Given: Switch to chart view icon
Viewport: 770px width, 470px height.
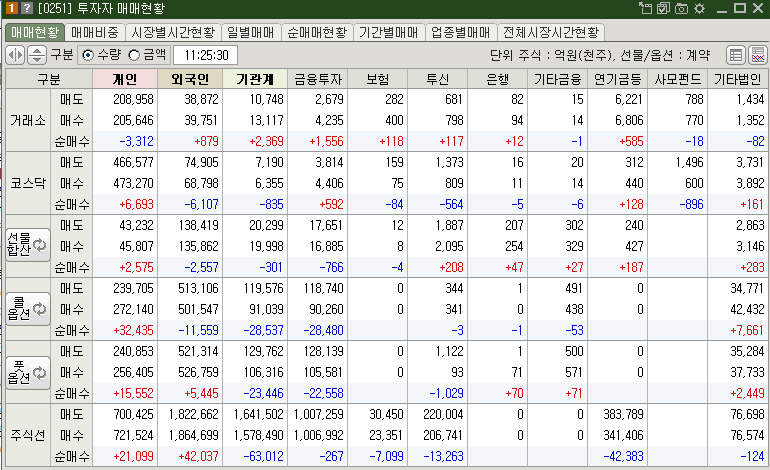Looking at the screenshot, I should 758,55.
